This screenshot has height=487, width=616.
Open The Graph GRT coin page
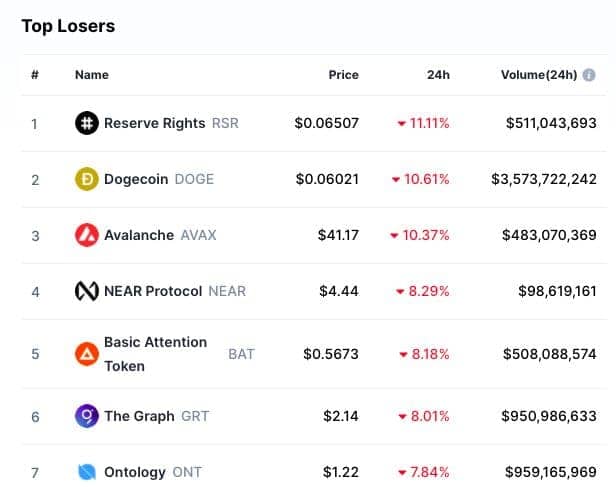point(156,416)
